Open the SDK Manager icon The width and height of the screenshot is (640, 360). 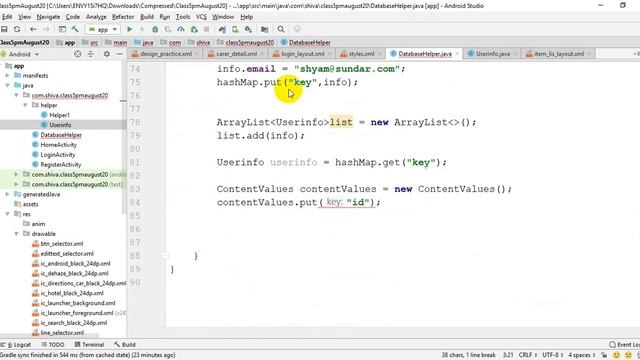point(248,29)
